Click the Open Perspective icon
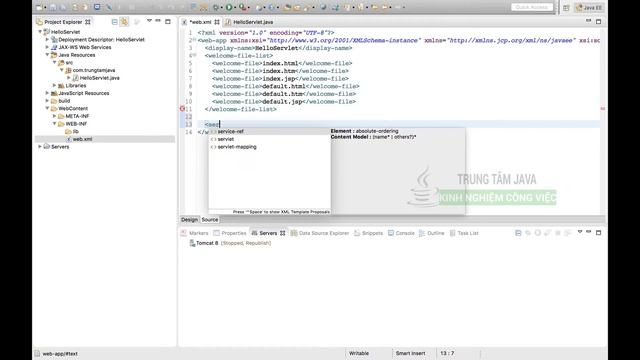640x360 pixels. [566, 7]
